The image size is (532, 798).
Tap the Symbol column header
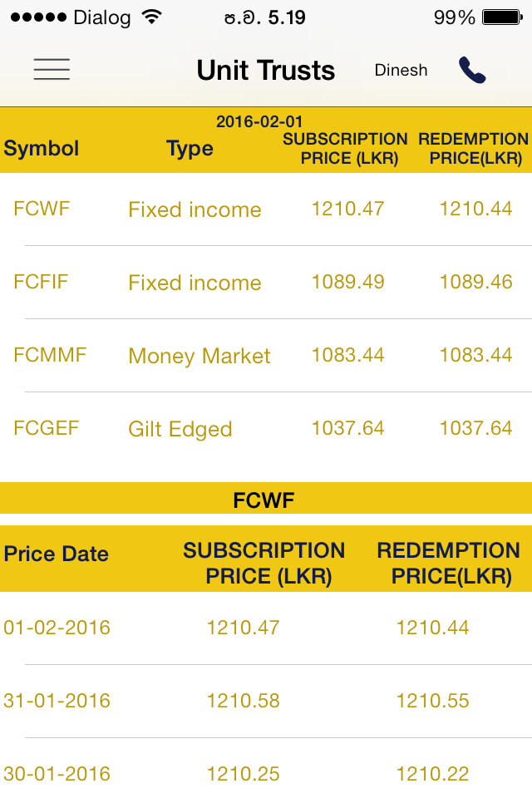pos(42,148)
